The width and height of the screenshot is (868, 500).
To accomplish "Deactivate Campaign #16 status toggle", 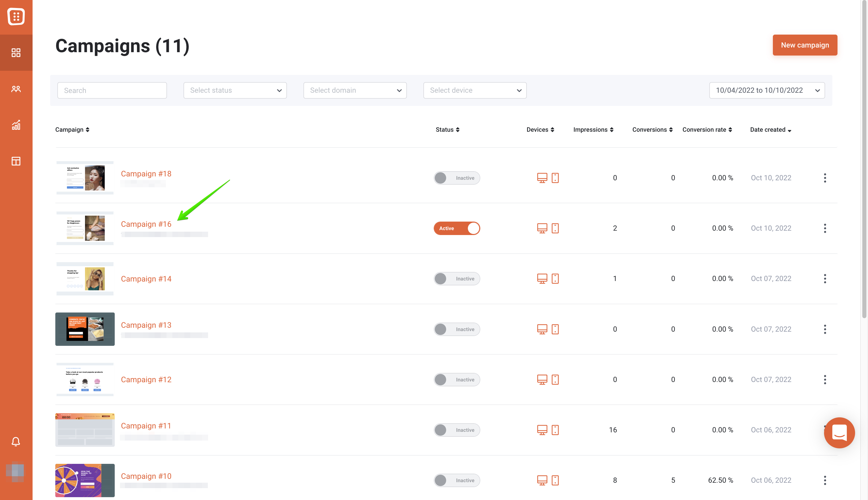I will tap(457, 228).
